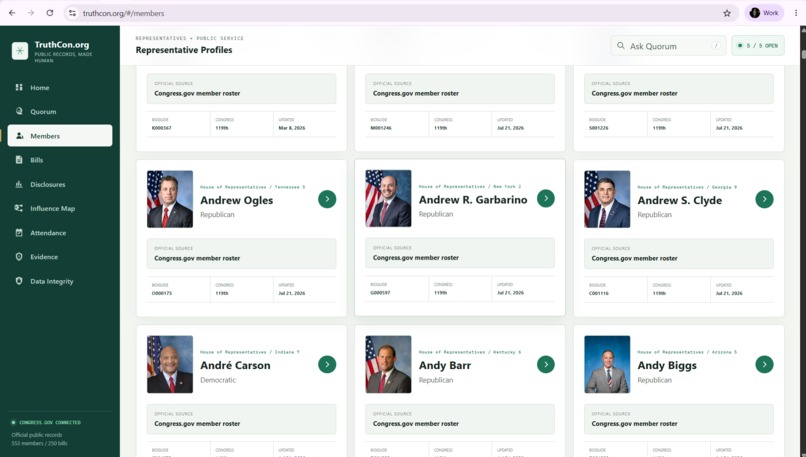Open Andrew Ogles profile arrow
This screenshot has height=457, width=806.
tap(327, 199)
